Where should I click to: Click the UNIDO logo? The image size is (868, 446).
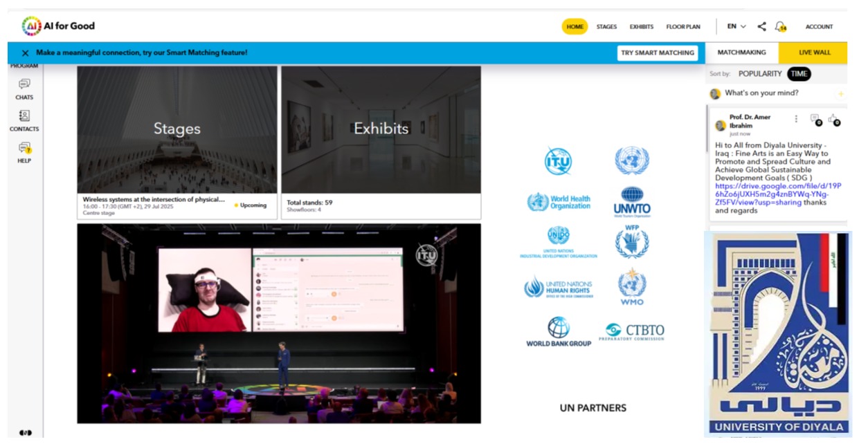pyautogui.click(x=559, y=243)
